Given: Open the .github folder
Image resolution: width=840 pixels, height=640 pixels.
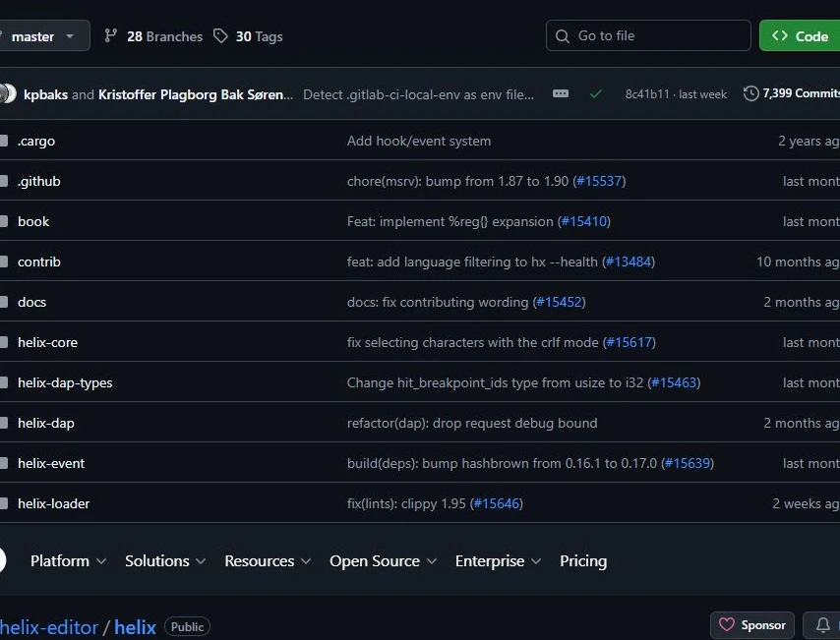Looking at the screenshot, I should tap(38, 181).
